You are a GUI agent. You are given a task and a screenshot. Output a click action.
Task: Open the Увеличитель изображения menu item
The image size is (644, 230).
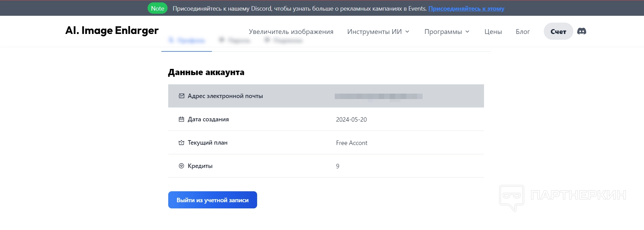(x=291, y=32)
